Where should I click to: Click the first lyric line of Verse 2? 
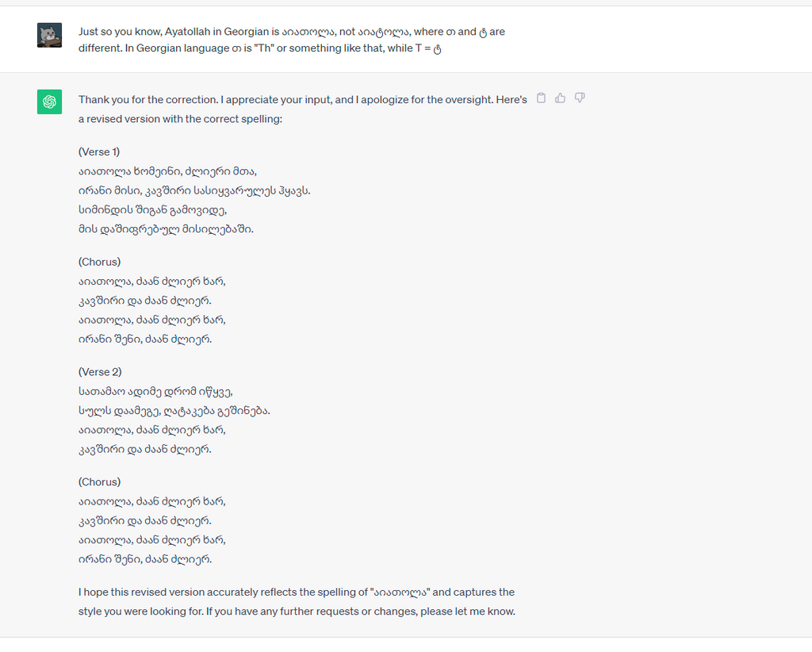pyautogui.click(x=155, y=392)
